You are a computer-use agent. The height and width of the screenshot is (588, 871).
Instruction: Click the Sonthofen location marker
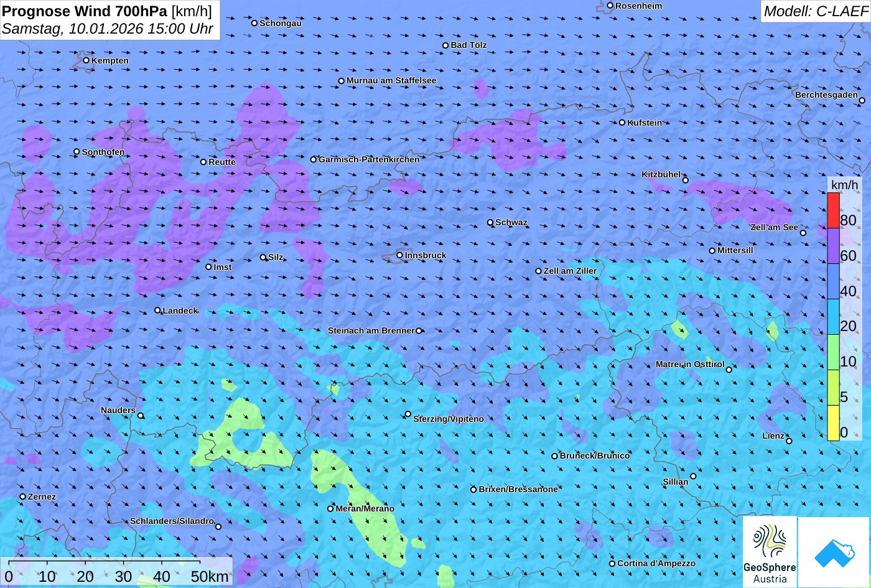pyautogui.click(x=77, y=152)
